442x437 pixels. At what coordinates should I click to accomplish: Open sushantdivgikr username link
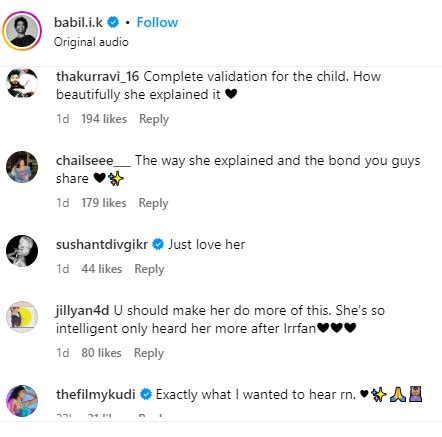pyautogui.click(x=102, y=245)
